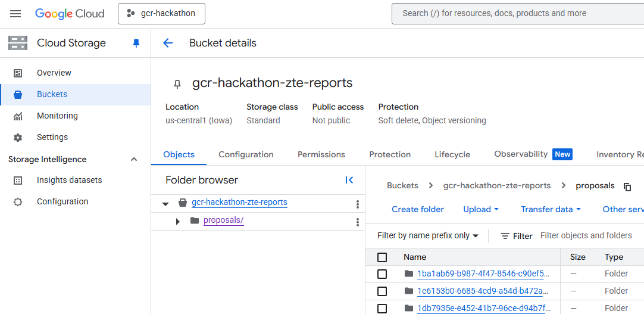Open the Filter by name prefix only dropdown
Image resolution: width=644 pixels, height=314 pixels.
click(428, 236)
